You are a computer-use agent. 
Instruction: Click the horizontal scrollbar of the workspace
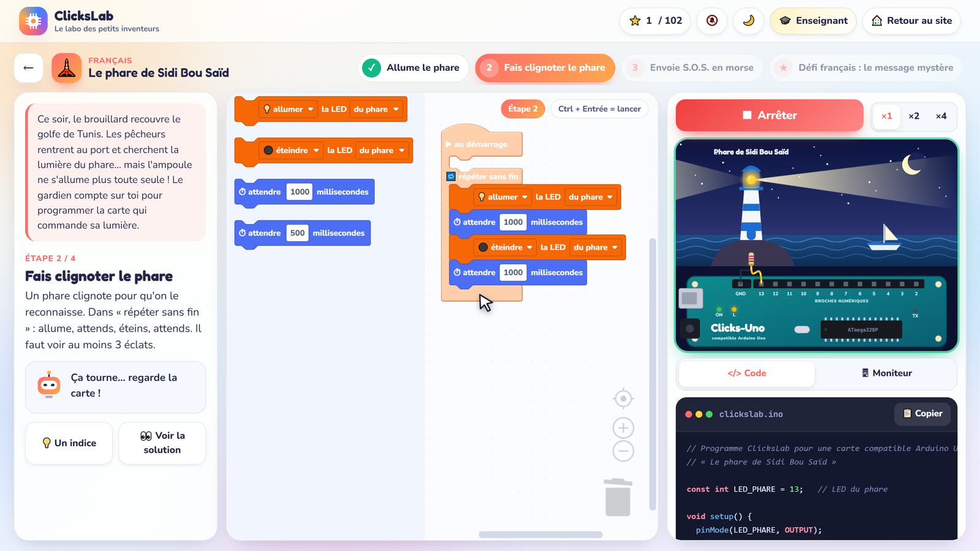pyautogui.click(x=540, y=534)
